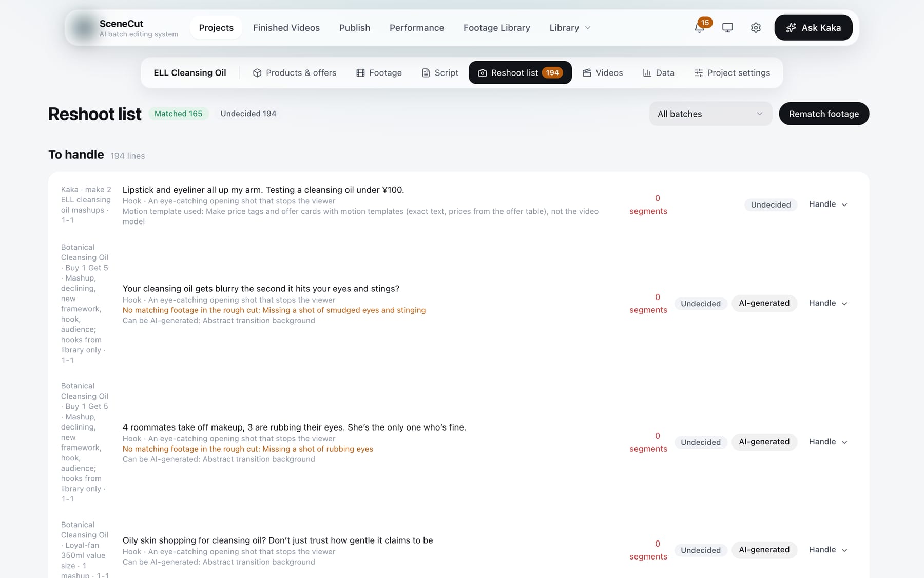924x578 pixels.
Task: Open settings gear icon
Action: point(756,28)
